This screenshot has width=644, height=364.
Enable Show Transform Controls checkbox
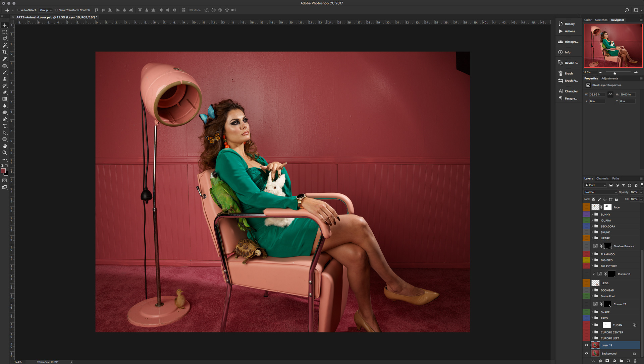pos(56,10)
